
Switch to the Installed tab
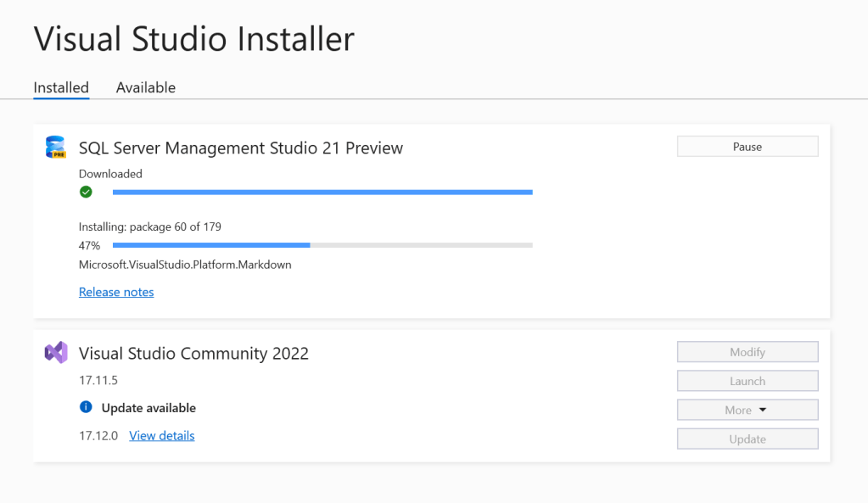tap(61, 87)
